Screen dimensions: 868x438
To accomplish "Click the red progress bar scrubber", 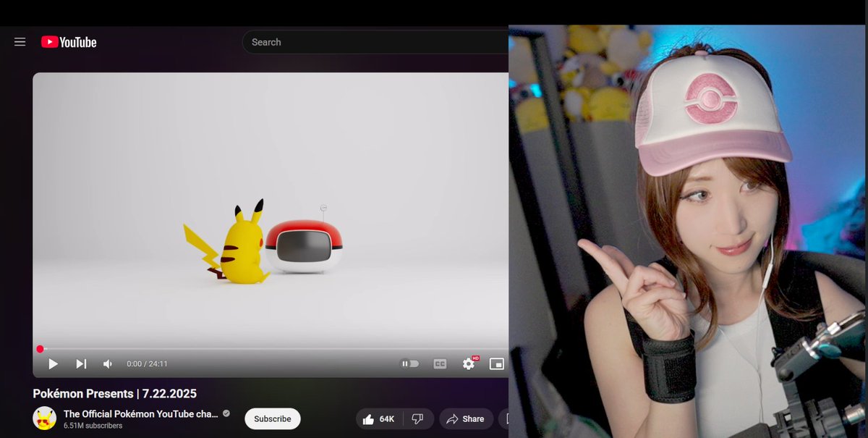I will coord(40,349).
